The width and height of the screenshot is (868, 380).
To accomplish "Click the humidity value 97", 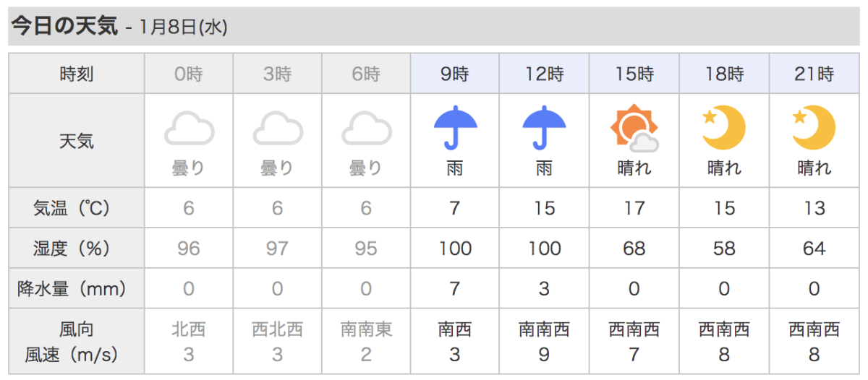I will pos(277,249).
